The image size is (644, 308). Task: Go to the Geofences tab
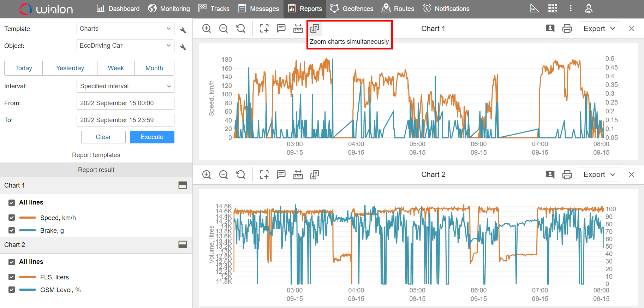coord(352,8)
